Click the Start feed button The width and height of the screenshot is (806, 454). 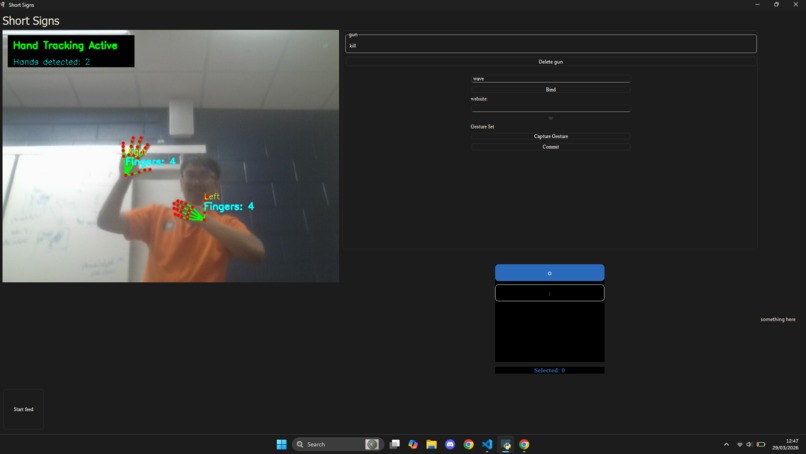pyautogui.click(x=24, y=409)
